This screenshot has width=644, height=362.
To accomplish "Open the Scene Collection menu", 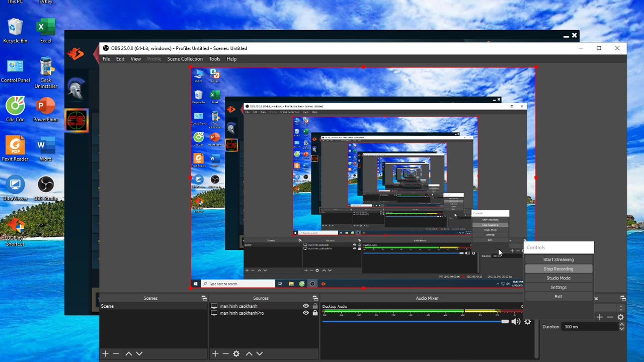I will pyautogui.click(x=185, y=59).
